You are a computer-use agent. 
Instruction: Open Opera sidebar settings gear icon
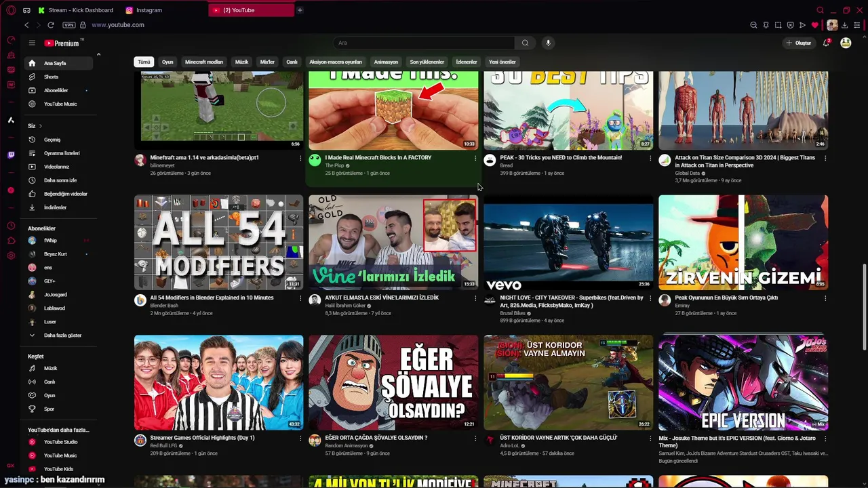(x=11, y=256)
